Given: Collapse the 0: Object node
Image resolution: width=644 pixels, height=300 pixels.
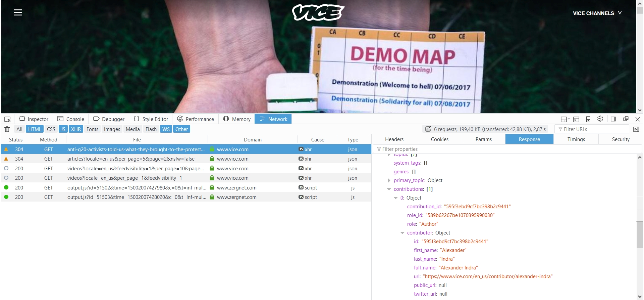Looking at the screenshot, I should [x=396, y=198].
